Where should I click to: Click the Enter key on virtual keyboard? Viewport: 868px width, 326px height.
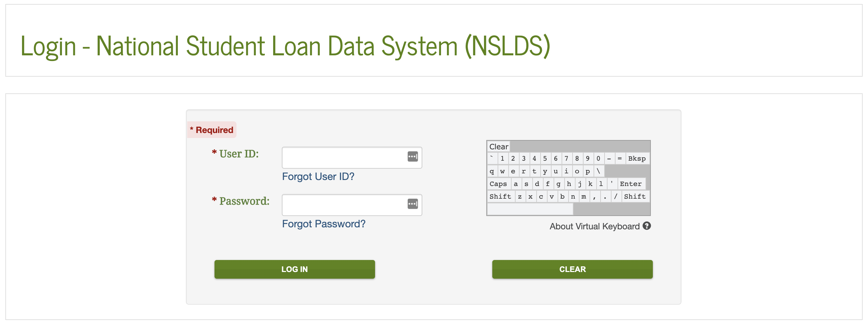(x=631, y=184)
